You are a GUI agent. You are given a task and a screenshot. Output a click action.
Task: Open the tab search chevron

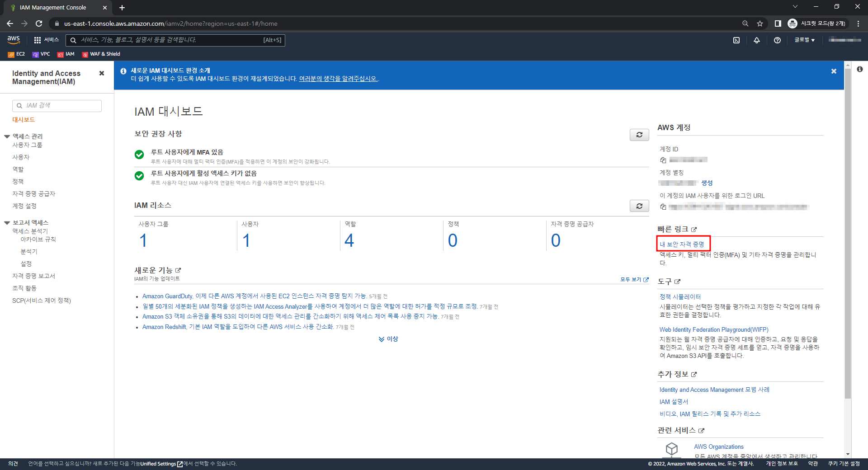[795, 6]
